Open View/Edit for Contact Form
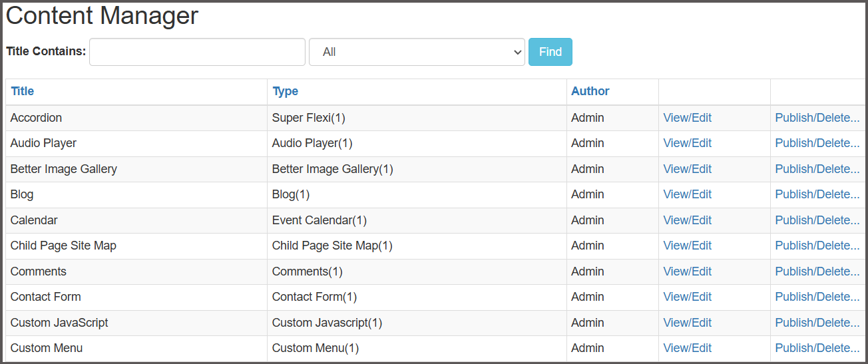The height and width of the screenshot is (364, 868). click(687, 297)
